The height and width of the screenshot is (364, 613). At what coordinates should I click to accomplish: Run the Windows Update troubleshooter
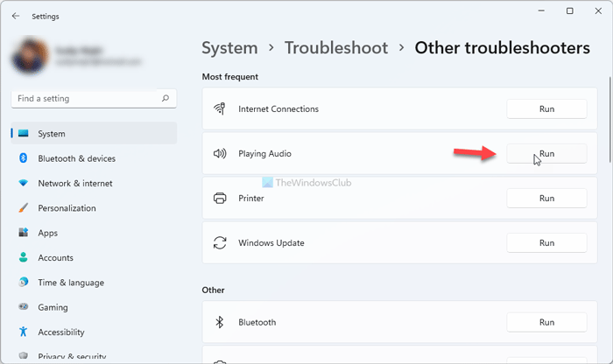click(546, 242)
